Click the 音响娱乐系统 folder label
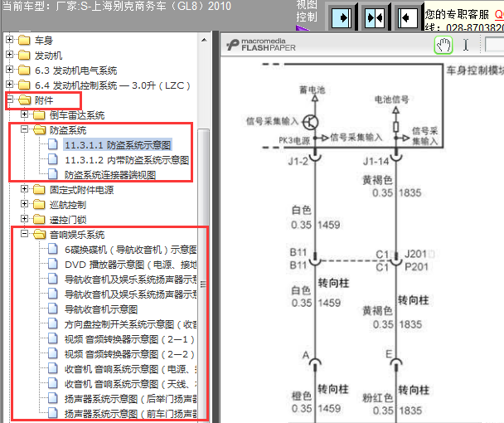504x423 pixels. point(77,235)
